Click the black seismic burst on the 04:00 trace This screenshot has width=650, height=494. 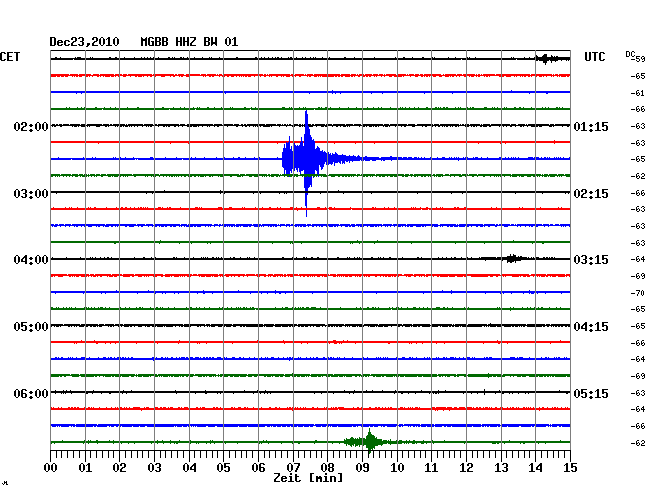pos(512,259)
